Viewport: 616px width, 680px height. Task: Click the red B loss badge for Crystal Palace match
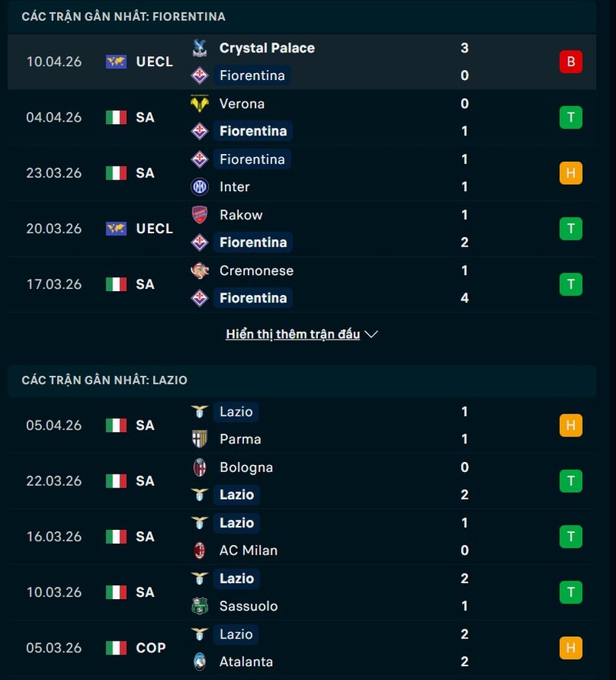[x=571, y=62]
